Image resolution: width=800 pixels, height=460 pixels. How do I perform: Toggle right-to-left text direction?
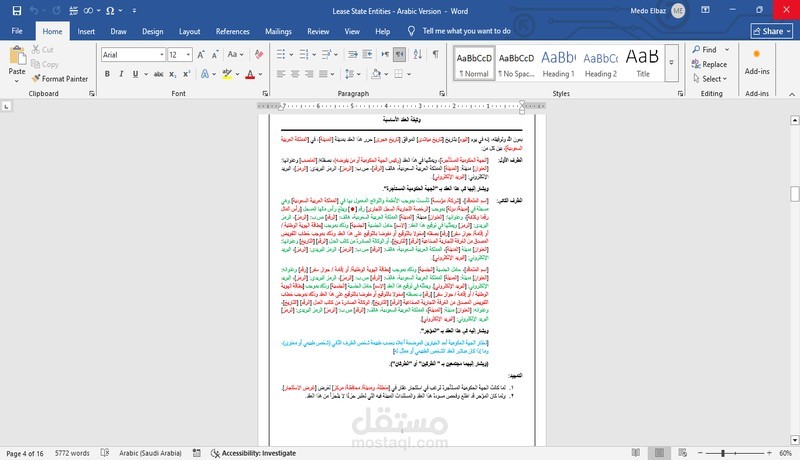[399, 54]
